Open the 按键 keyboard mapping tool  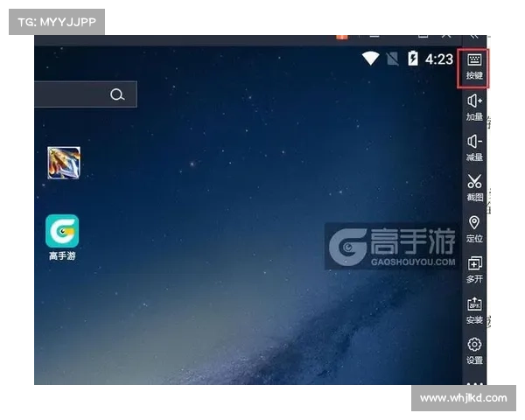click(x=473, y=66)
